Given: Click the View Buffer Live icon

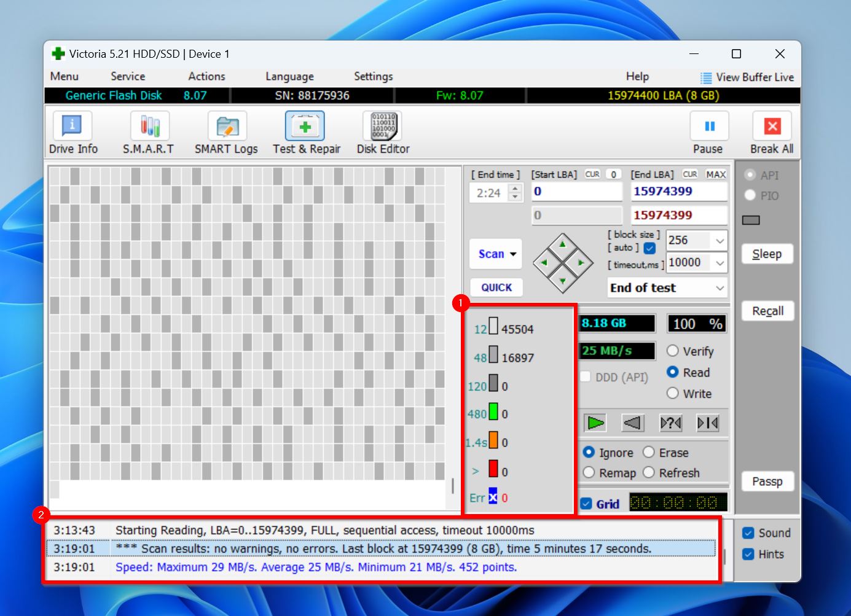Looking at the screenshot, I should tap(706, 77).
